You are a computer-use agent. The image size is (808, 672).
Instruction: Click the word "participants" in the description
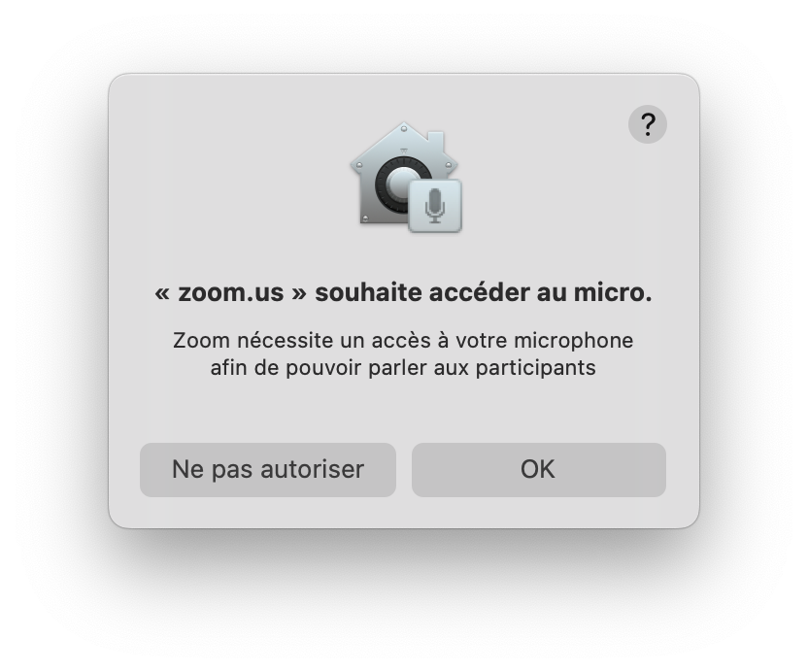[535, 368]
